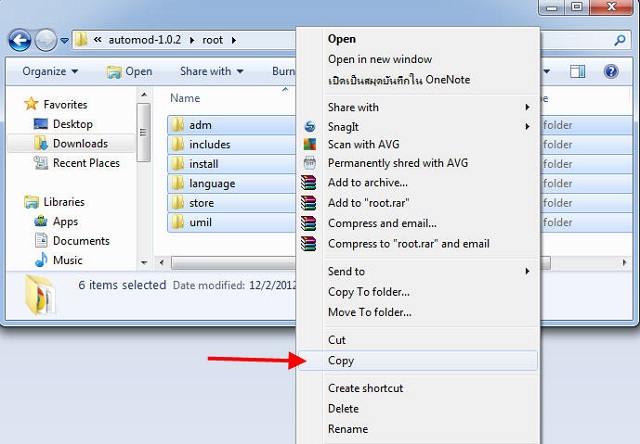Select Cut in the context menu
This screenshot has width=640, height=444.
tap(337, 340)
